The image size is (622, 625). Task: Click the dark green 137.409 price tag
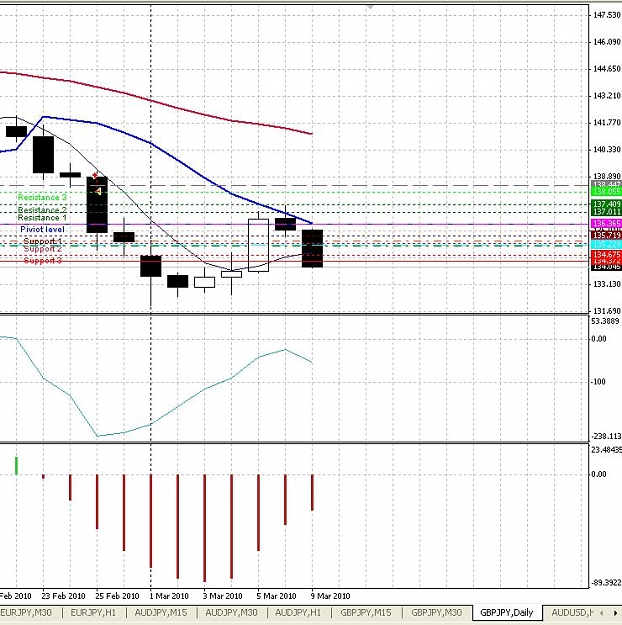[606, 204]
